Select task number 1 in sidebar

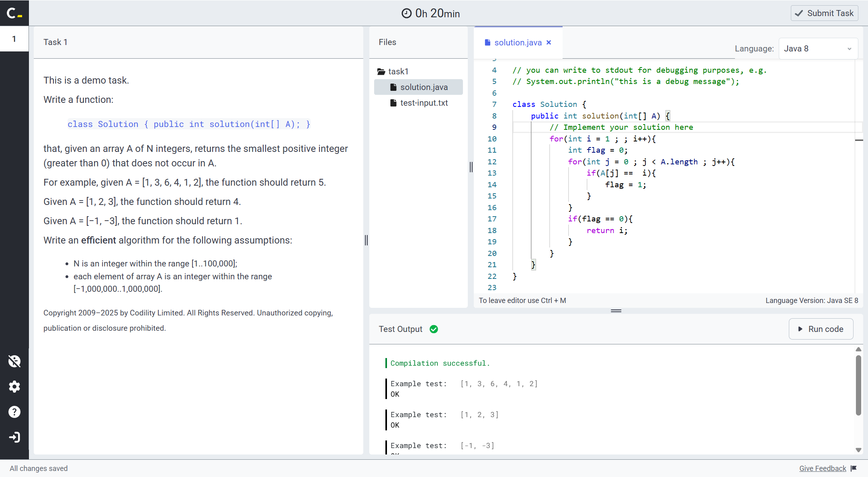pos(14,39)
